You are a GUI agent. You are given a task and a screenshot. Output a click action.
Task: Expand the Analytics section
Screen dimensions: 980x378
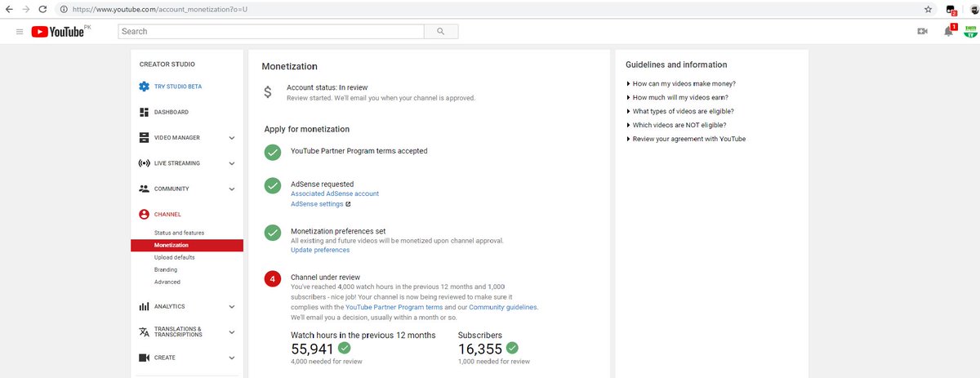232,307
